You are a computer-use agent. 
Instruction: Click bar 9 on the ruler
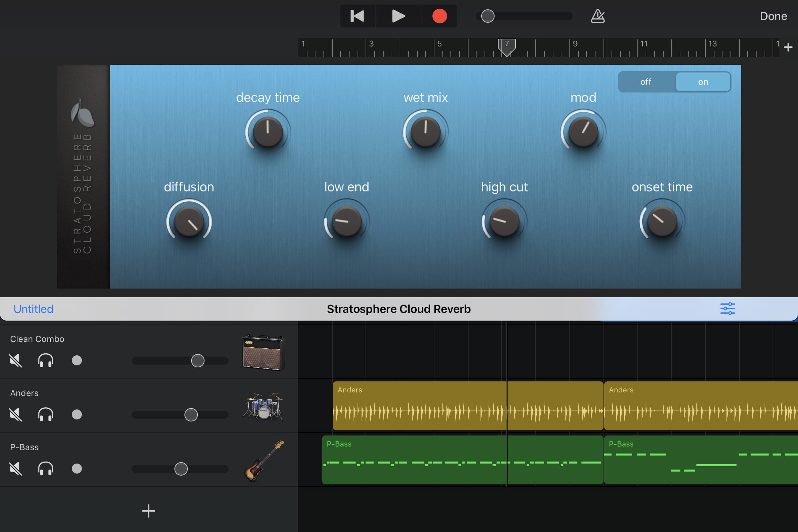click(575, 44)
